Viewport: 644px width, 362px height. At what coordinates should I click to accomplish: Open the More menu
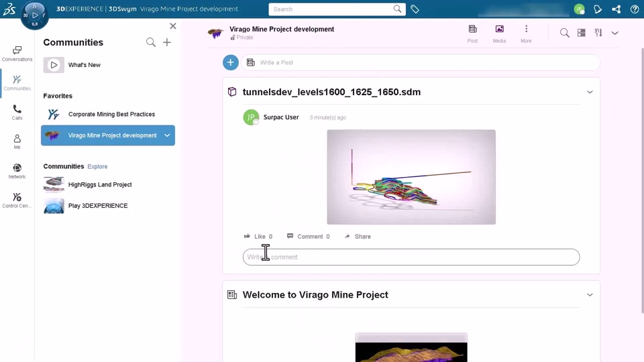526,34
